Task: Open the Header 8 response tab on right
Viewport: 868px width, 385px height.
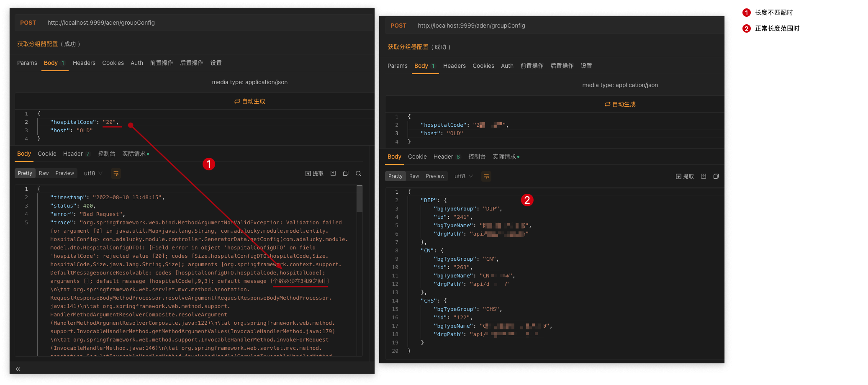Action: 447,157
